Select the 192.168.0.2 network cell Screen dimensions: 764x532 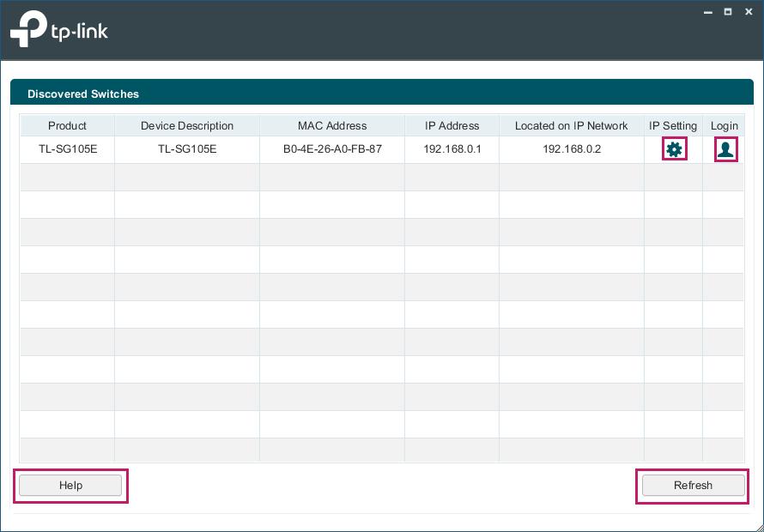coord(572,149)
